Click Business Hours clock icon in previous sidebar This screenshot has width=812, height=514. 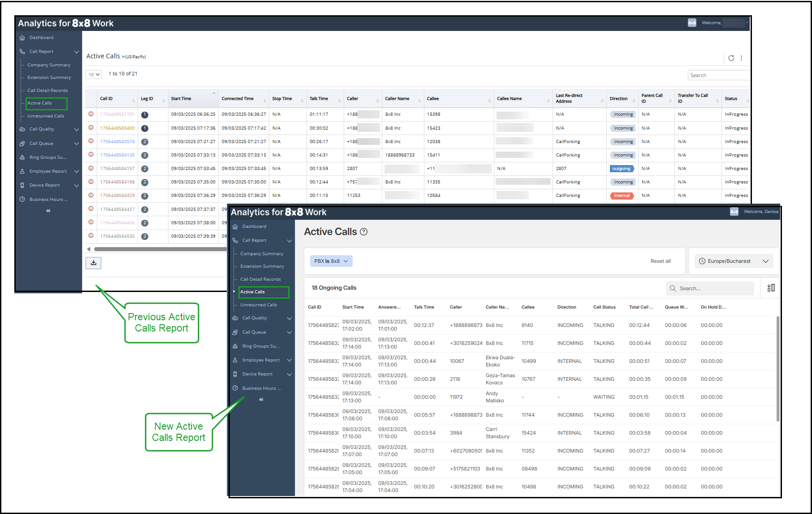pos(22,199)
